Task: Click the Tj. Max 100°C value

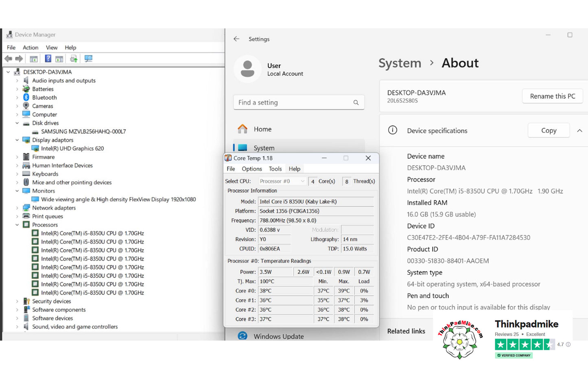Action: click(285, 281)
